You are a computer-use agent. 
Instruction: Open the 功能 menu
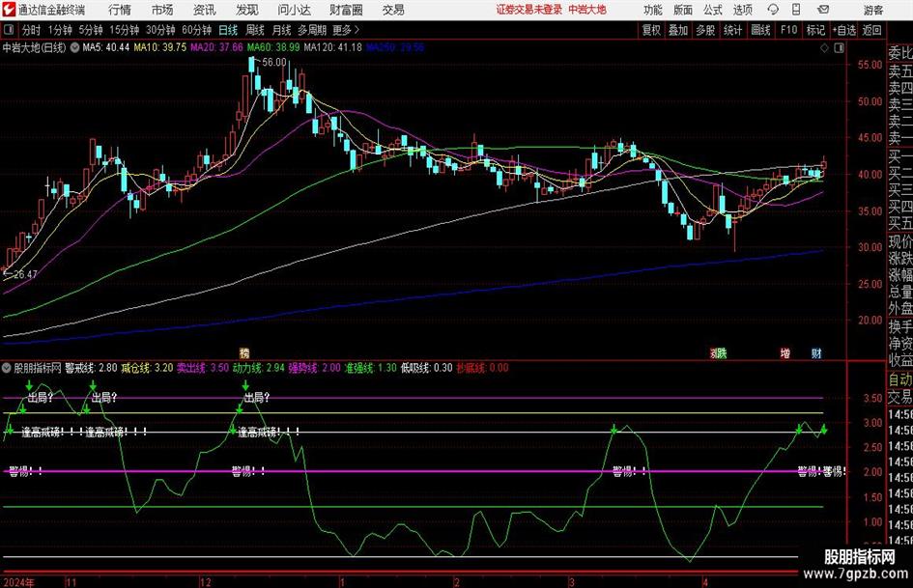[653, 10]
